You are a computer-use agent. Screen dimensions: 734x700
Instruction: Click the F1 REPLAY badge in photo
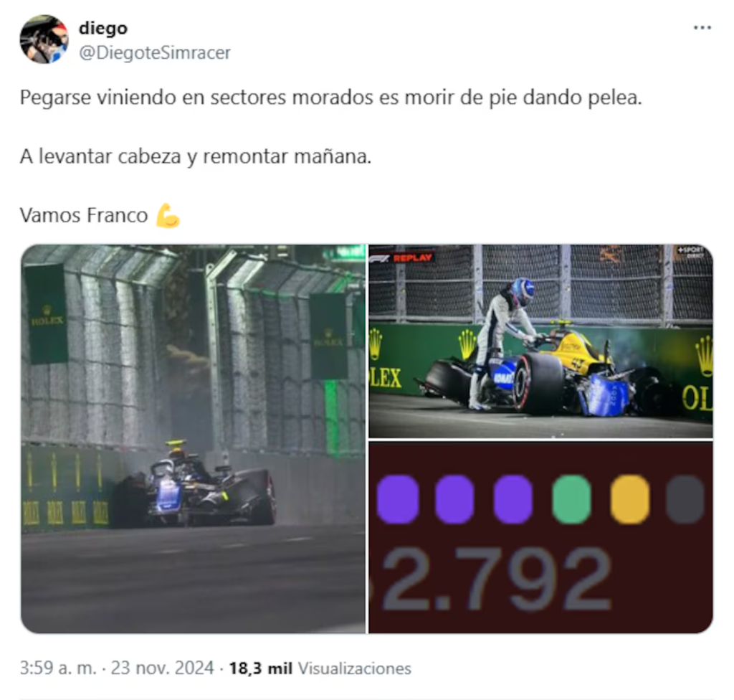pyautogui.click(x=401, y=257)
